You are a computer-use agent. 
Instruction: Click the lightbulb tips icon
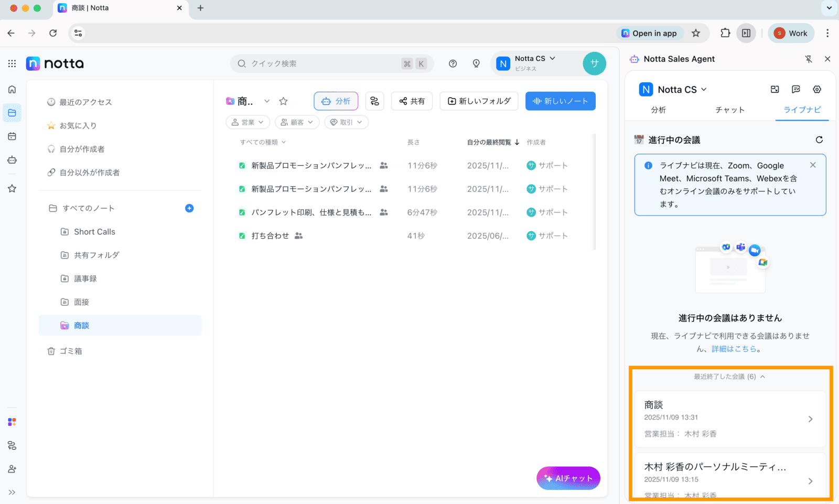pyautogui.click(x=476, y=63)
